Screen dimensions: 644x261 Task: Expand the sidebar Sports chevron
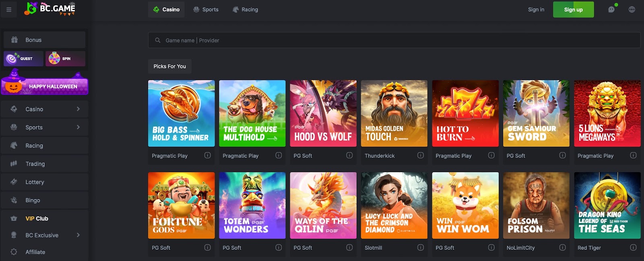(x=78, y=127)
